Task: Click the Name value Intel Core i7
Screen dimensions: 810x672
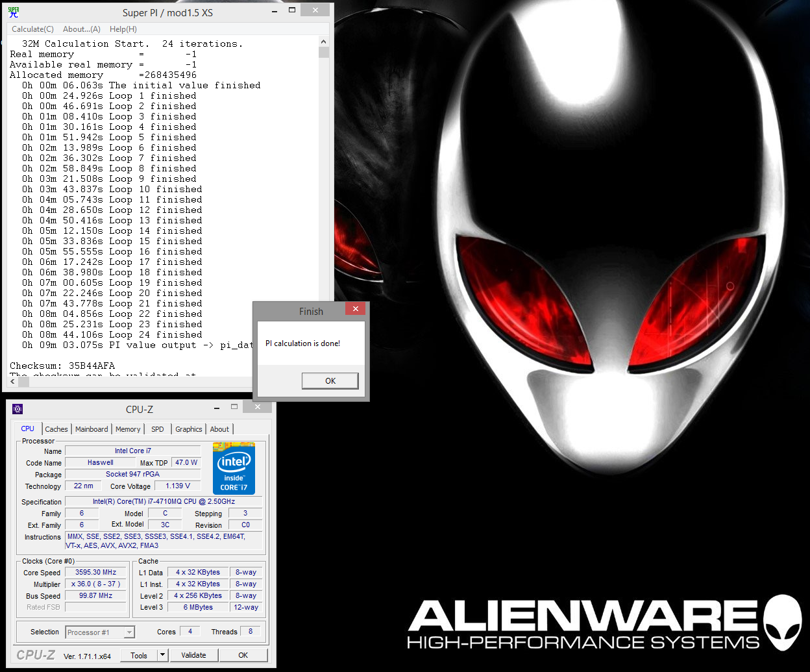Action: tap(133, 451)
